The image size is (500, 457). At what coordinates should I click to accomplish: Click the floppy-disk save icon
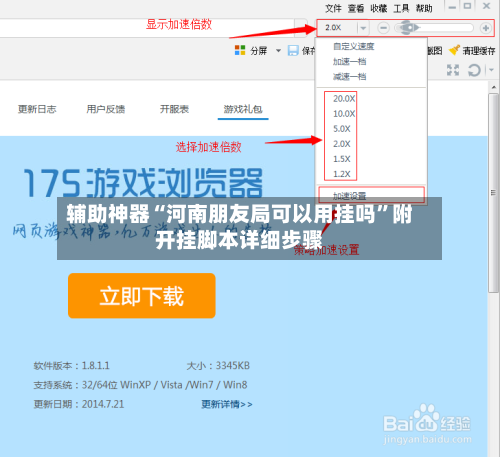(x=293, y=51)
